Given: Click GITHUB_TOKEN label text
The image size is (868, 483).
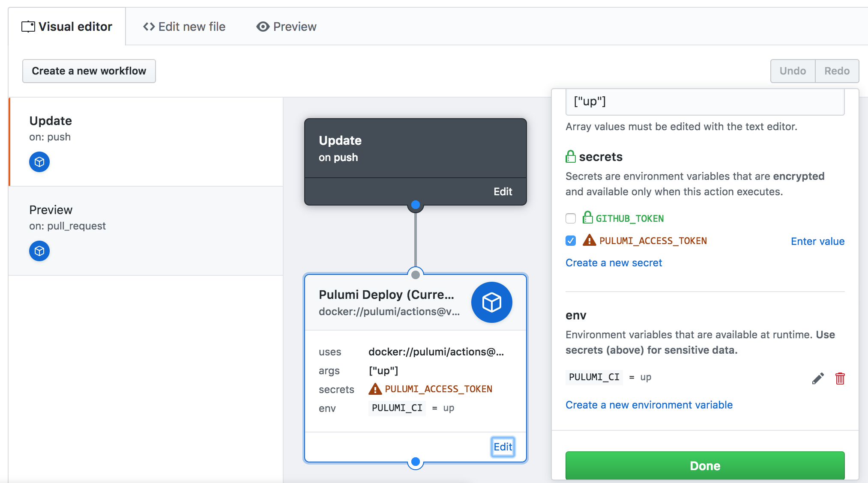Looking at the screenshot, I should (x=629, y=218).
